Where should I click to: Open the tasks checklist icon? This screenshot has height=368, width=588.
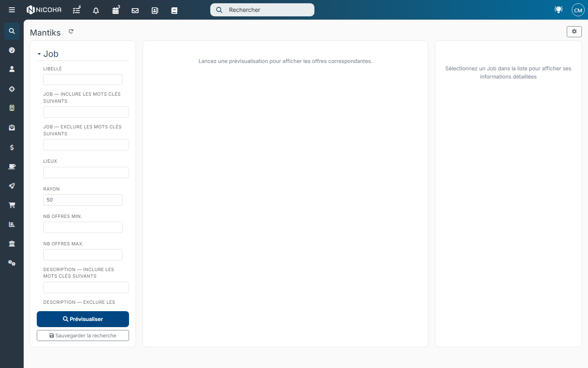pos(76,10)
